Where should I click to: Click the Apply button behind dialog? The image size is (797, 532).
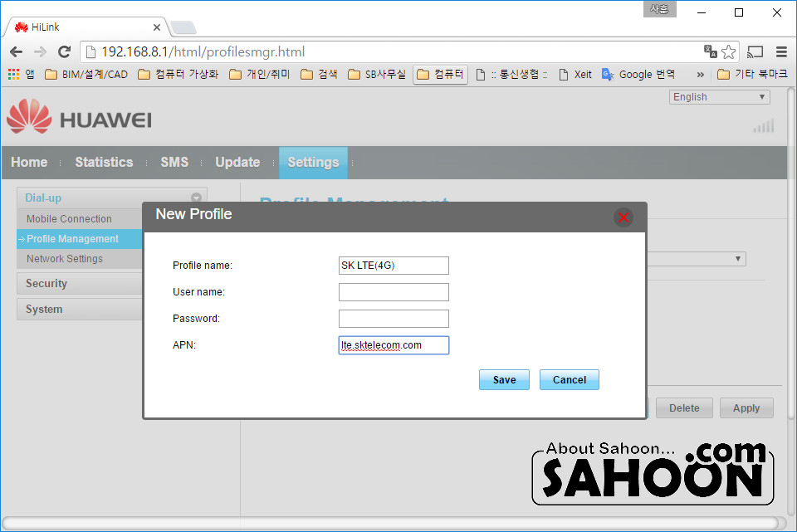tap(746, 408)
